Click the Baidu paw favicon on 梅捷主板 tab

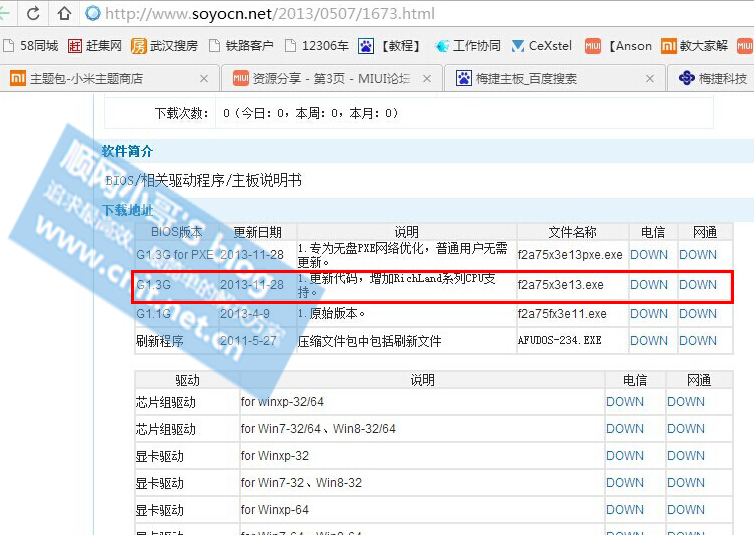coord(464,78)
